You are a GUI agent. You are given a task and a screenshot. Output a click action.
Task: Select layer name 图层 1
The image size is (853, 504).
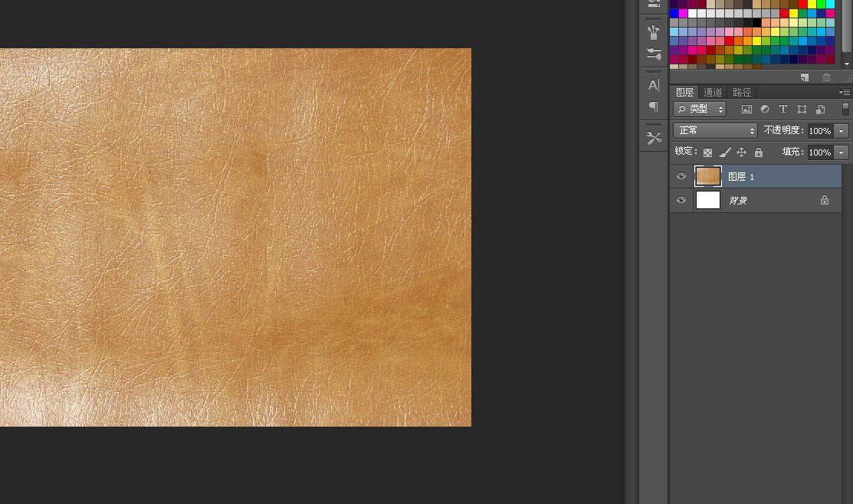click(x=741, y=177)
